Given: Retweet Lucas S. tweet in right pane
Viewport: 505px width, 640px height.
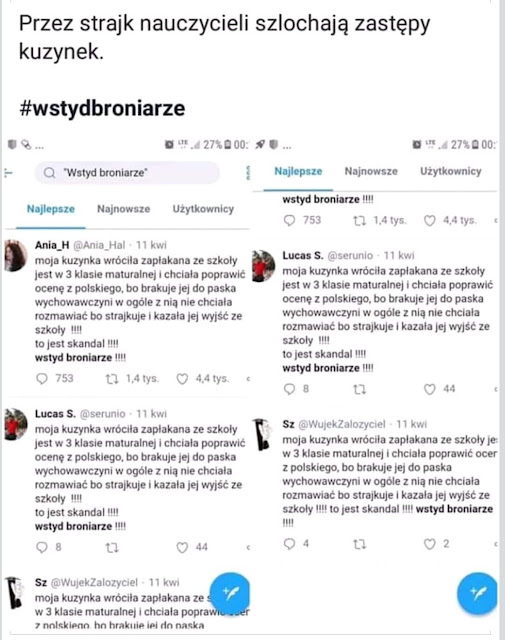Looking at the screenshot, I should [x=359, y=389].
